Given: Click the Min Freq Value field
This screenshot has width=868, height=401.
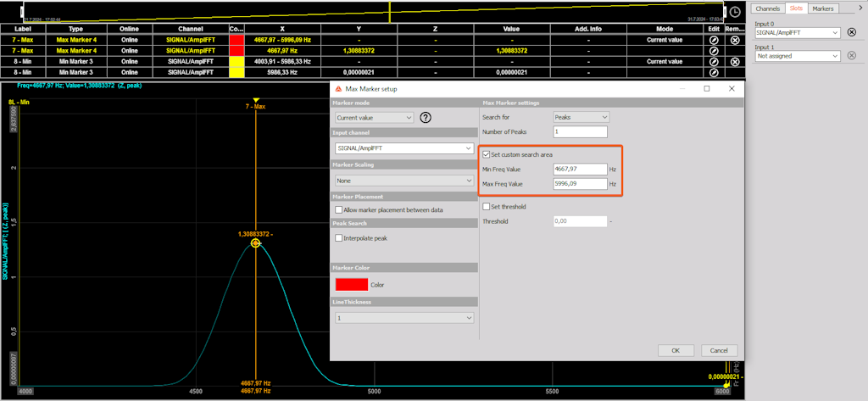Looking at the screenshot, I should [580, 169].
